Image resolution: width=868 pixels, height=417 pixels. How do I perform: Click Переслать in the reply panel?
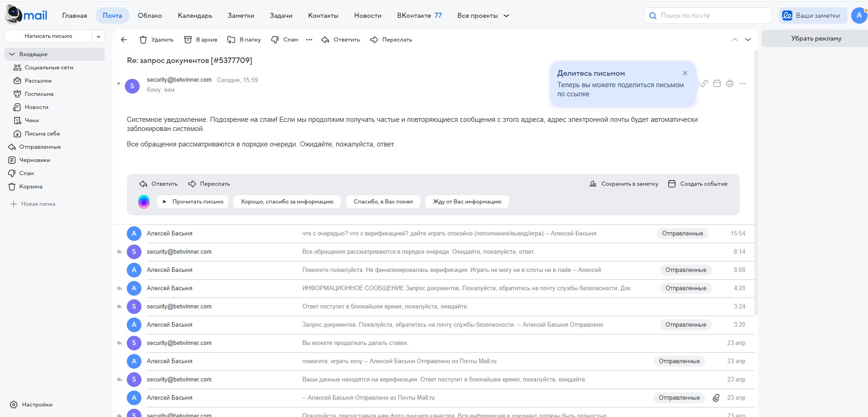tap(209, 184)
